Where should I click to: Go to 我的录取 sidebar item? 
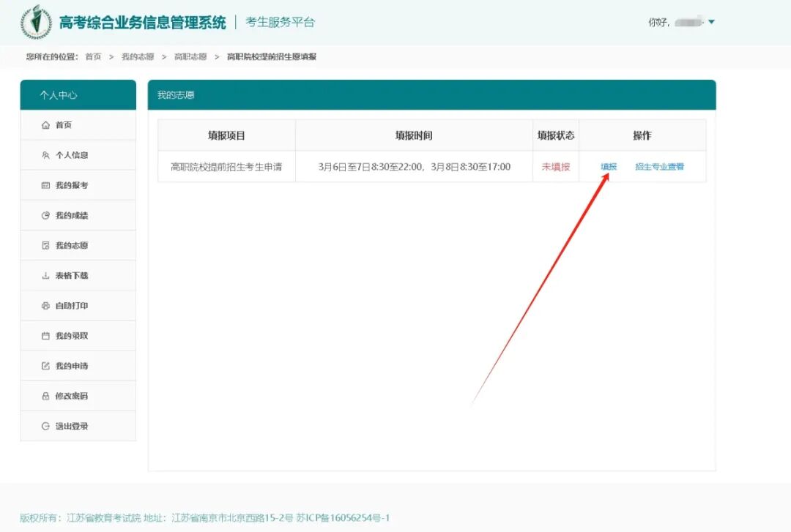pos(78,336)
